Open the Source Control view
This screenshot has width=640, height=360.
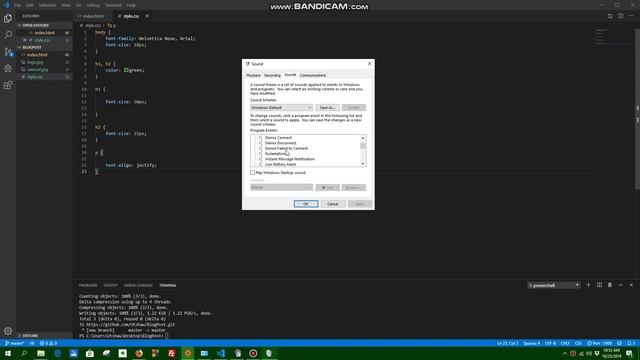(8, 52)
